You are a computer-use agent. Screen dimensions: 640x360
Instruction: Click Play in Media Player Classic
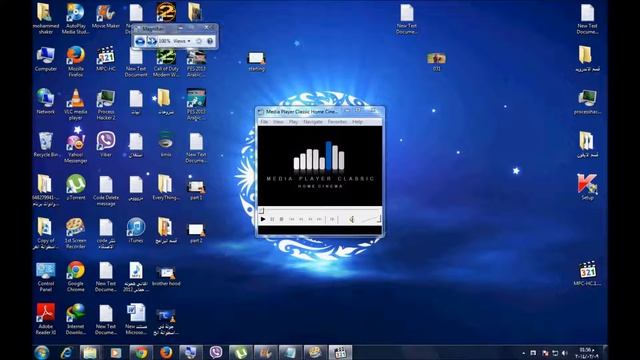(263, 220)
